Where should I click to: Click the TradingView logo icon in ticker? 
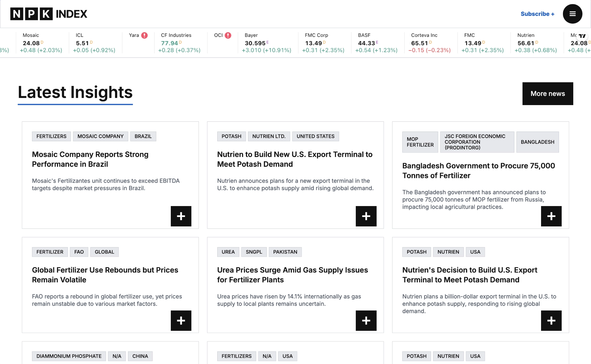point(582,36)
